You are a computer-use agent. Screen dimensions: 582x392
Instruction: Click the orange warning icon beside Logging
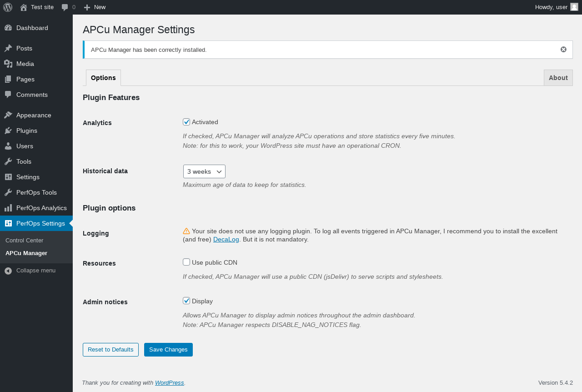[x=186, y=231]
